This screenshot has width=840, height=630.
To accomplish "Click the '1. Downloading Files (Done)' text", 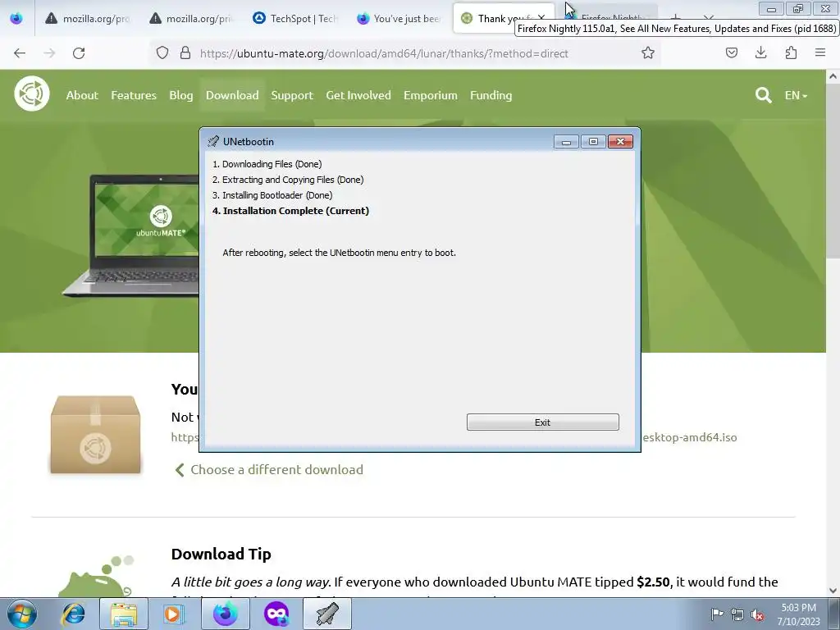I will coord(267,164).
